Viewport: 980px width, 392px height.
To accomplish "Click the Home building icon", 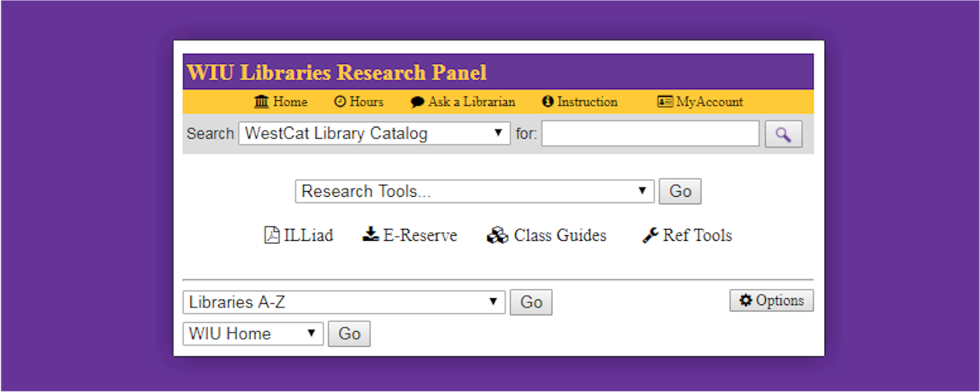I will [262, 102].
